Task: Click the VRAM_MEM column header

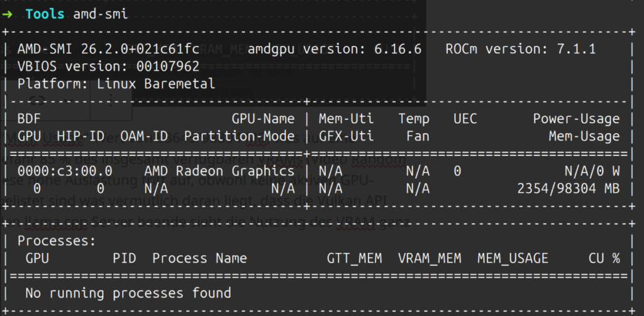Action: [430, 258]
